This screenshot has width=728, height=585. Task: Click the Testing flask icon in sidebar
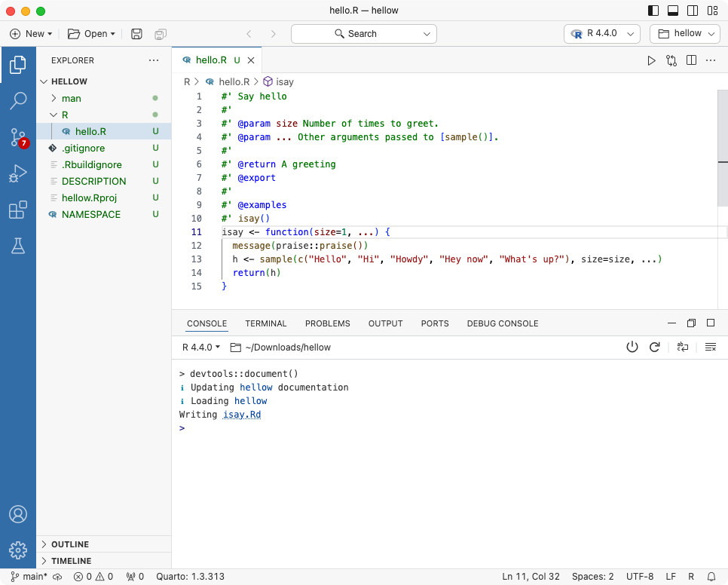tap(19, 245)
